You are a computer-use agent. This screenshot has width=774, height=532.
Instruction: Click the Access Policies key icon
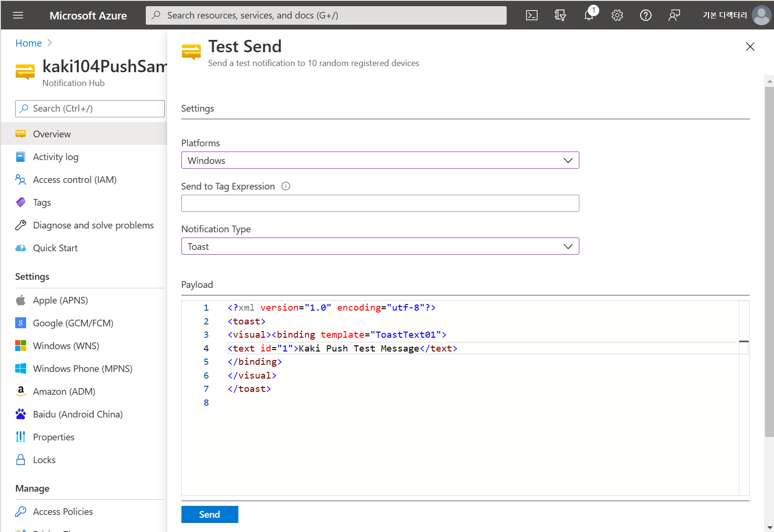point(20,512)
